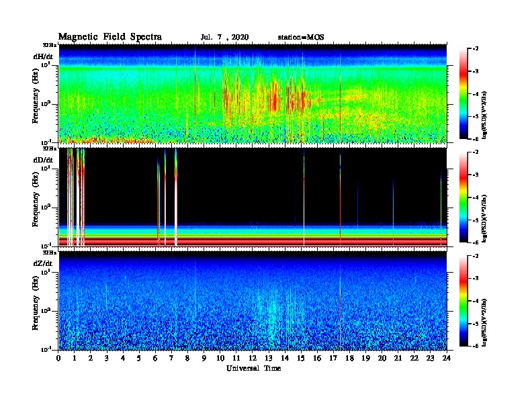Viewport: 532px width, 411px height.
Task: Click the "-6" value on dZ/dt color scale
Action: pyautogui.click(x=476, y=346)
